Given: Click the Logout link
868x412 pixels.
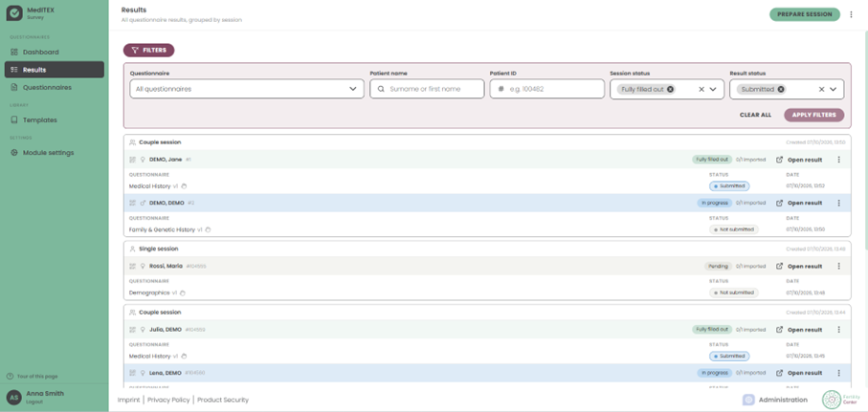Looking at the screenshot, I should 33,402.
